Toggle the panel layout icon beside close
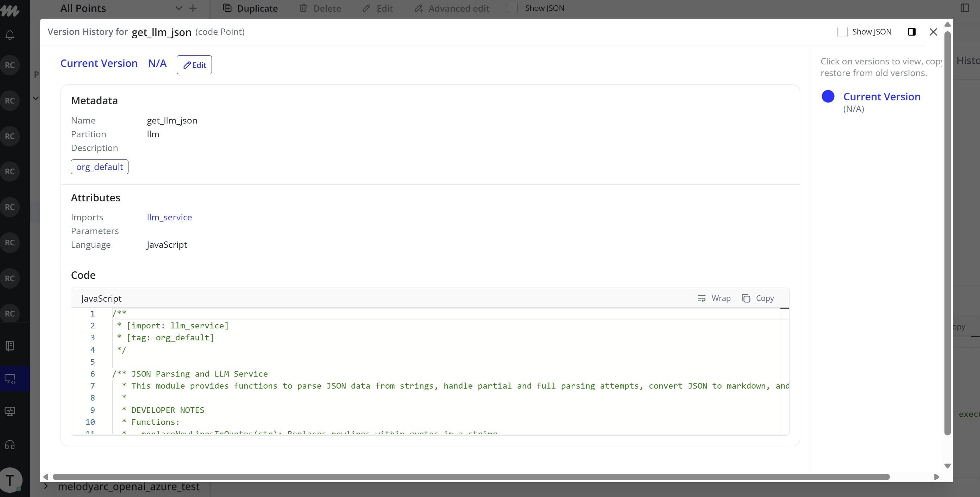The width and height of the screenshot is (980, 497). click(911, 32)
